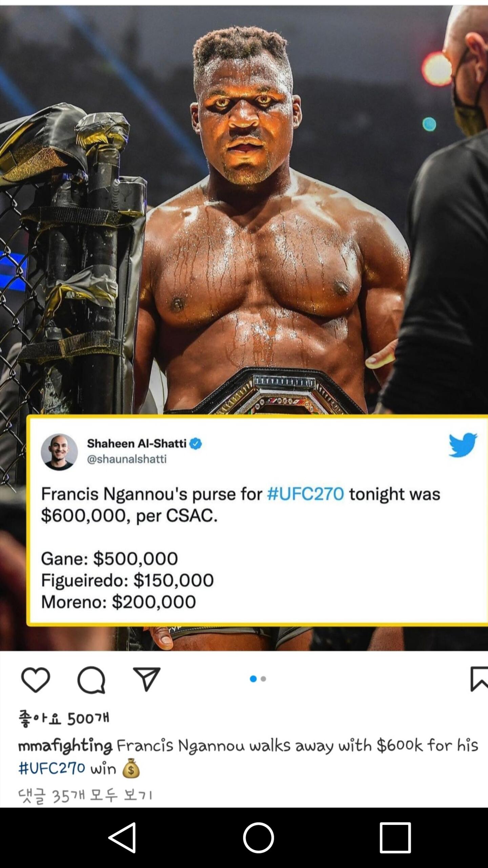Open the 500 likes count
The width and height of the screenshot is (488, 868).
click(x=64, y=718)
